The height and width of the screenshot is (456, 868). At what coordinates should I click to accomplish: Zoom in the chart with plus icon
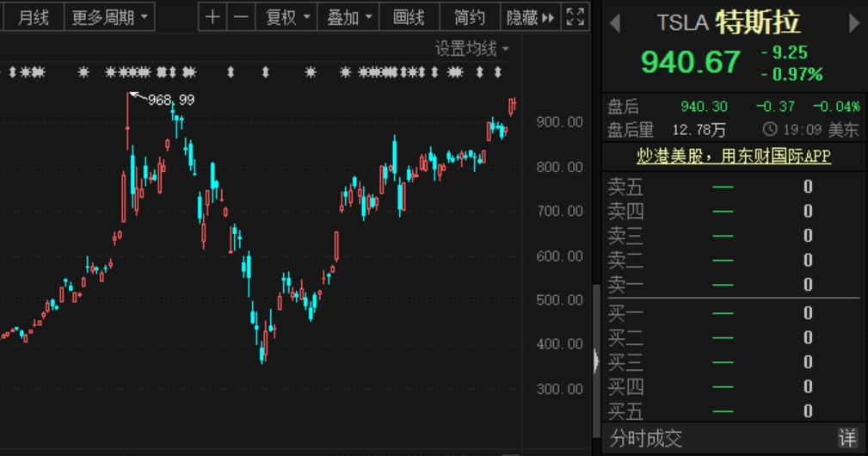point(212,16)
